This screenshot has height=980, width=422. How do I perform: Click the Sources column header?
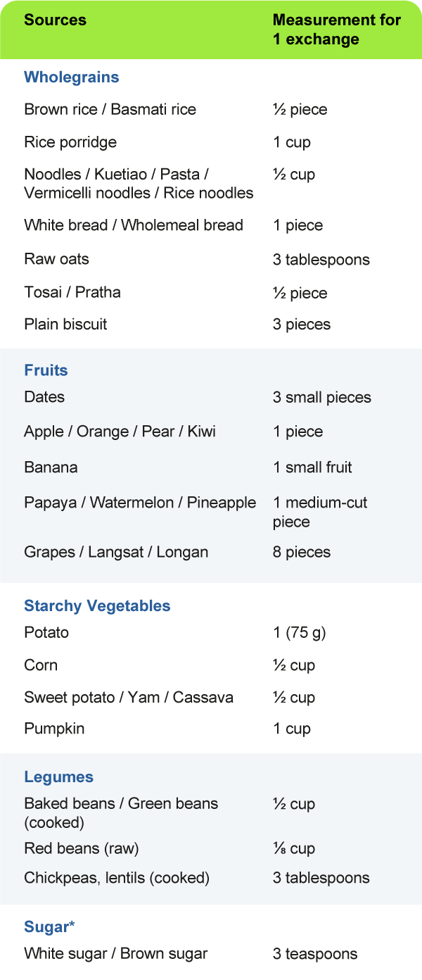click(55, 20)
